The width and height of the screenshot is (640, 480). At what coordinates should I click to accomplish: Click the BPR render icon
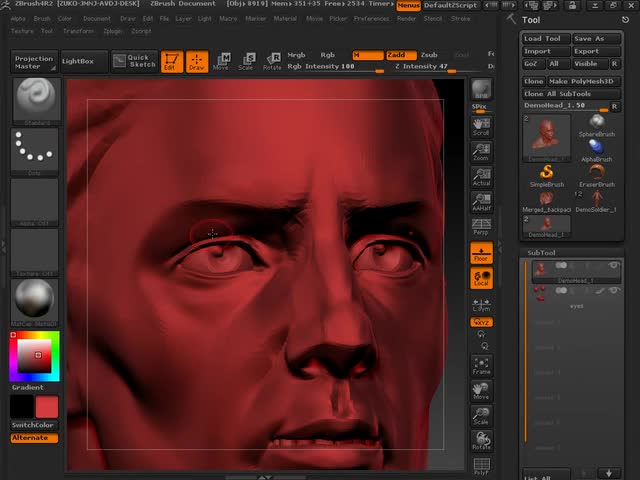(482, 89)
